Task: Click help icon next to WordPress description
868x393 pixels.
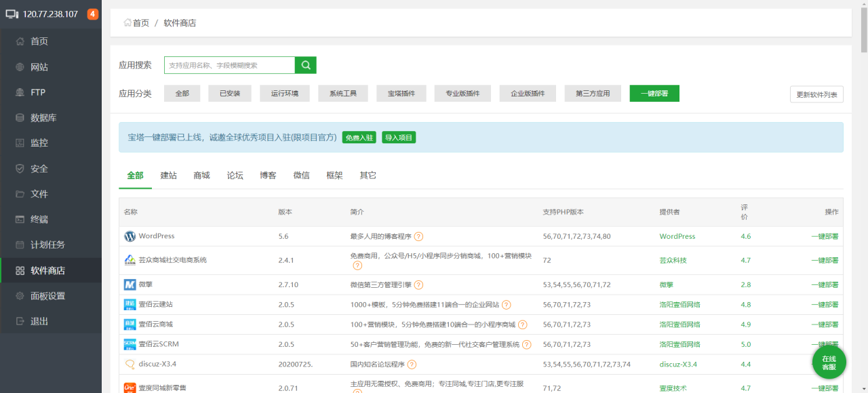Action: (418, 237)
